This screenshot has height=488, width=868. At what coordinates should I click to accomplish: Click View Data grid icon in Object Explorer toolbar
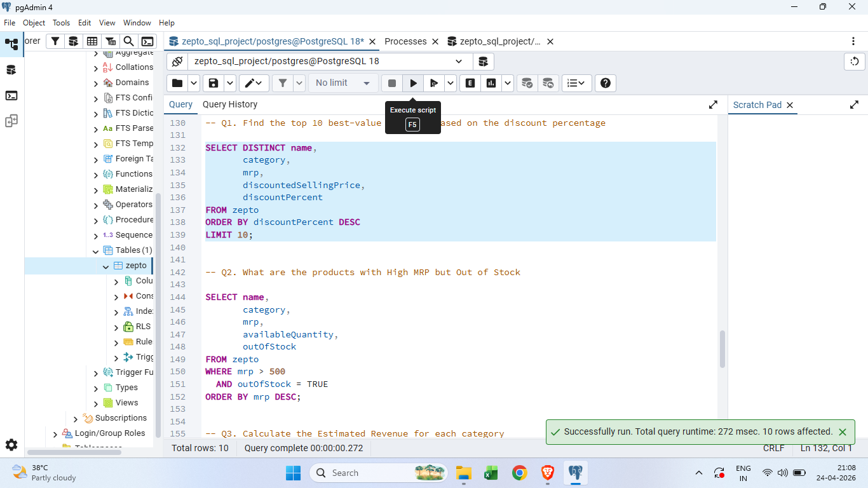pyautogui.click(x=92, y=41)
